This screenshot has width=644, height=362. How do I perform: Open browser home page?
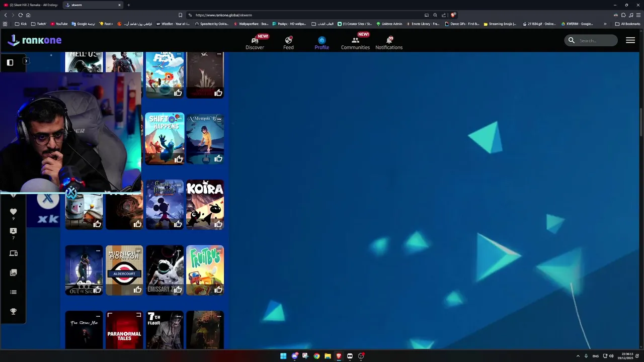[28, 15]
